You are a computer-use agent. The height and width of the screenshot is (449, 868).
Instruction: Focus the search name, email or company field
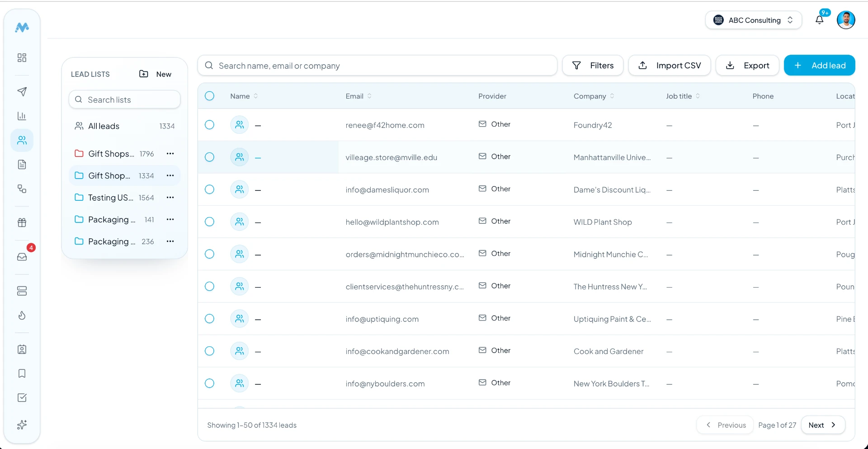(x=377, y=66)
